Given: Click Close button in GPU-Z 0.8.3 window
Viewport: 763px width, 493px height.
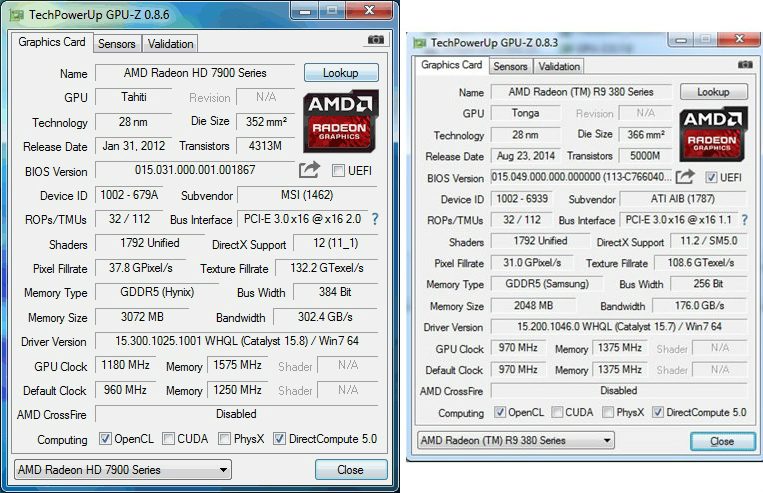Looking at the screenshot, I should 723,441.
